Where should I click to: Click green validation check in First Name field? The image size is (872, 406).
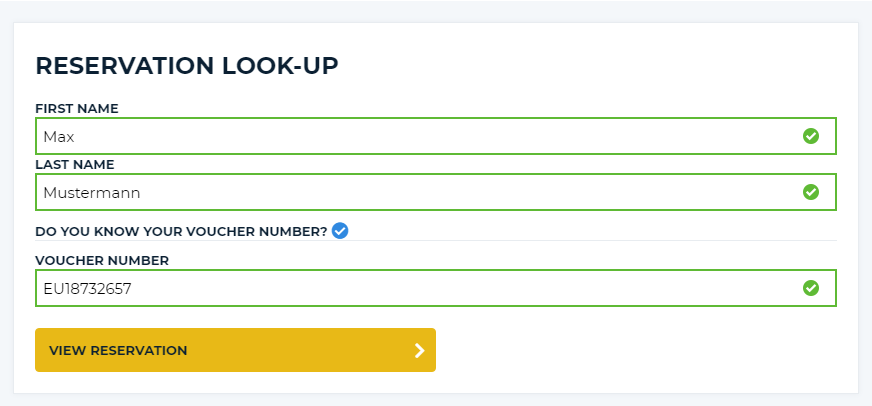(x=811, y=136)
